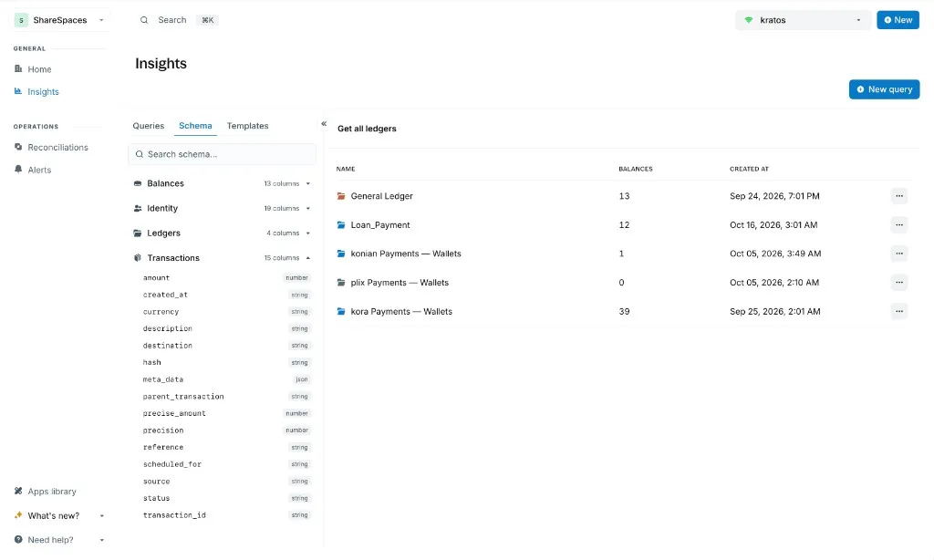Switch to the Queries tab
Viewport: 934px width, 560px height.
click(149, 126)
